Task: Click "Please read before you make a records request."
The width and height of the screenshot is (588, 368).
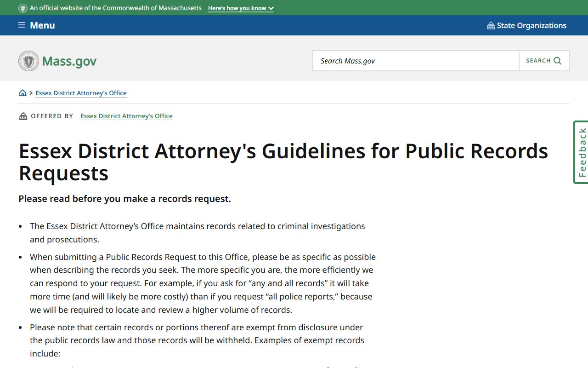Action: pyautogui.click(x=124, y=199)
